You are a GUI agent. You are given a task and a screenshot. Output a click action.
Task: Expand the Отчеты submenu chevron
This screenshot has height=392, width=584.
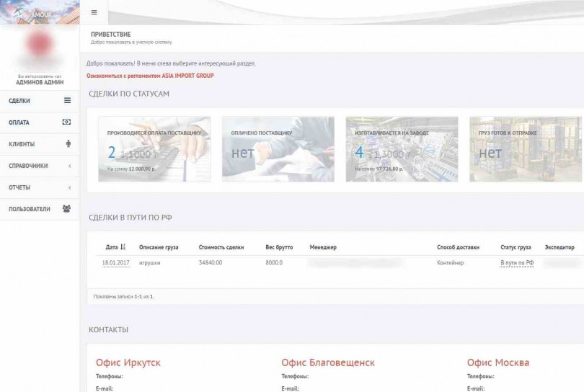click(70, 187)
